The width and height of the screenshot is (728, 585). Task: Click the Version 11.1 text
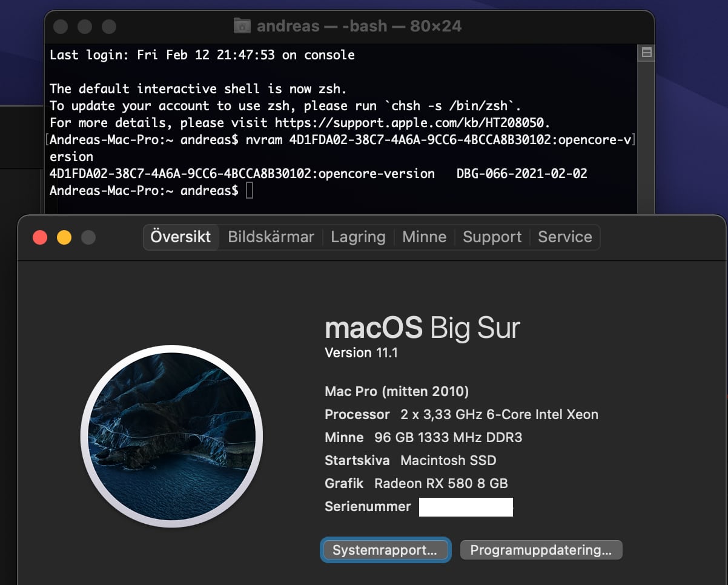[362, 352]
